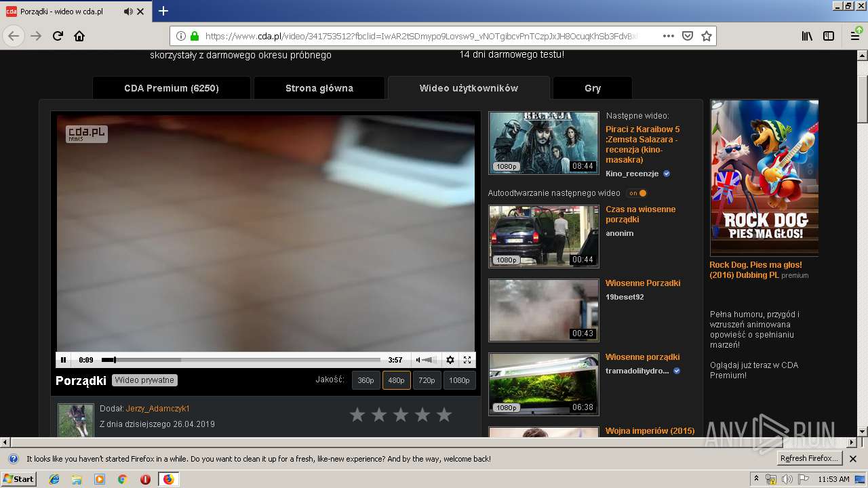This screenshot has height=488, width=868.
Task: Open a new tab
Action: [x=163, y=11]
